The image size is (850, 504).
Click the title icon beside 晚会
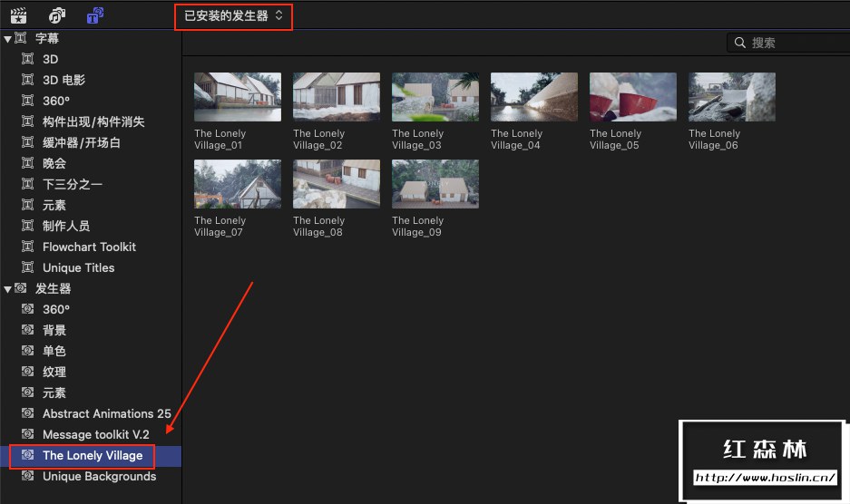27,163
